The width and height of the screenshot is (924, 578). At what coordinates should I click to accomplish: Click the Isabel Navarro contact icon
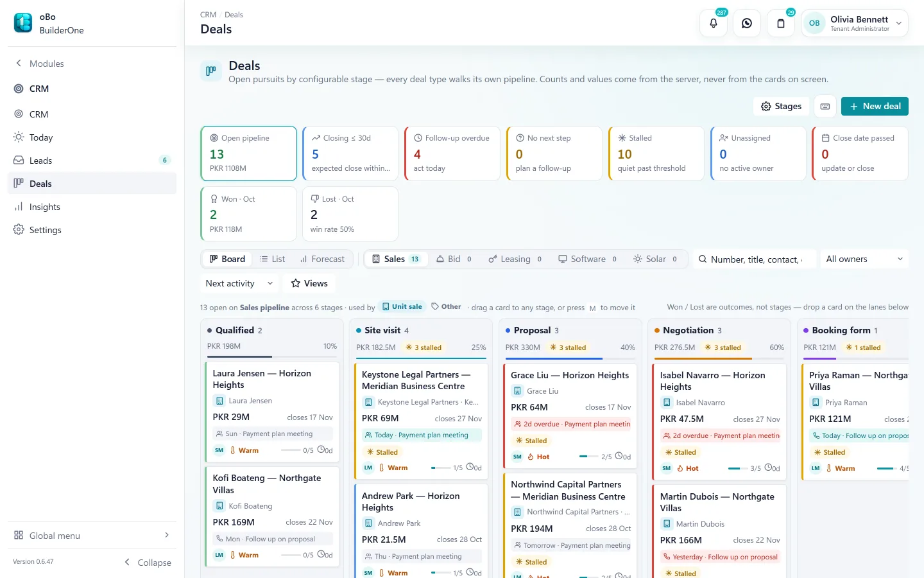pyautogui.click(x=667, y=403)
